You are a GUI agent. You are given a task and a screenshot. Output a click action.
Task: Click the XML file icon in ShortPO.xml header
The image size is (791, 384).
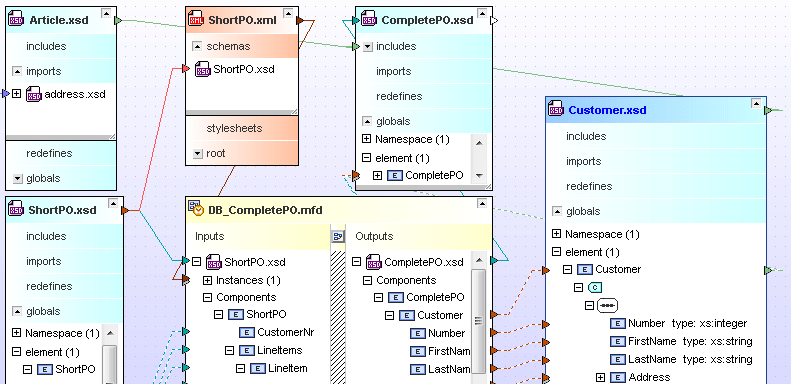point(196,20)
